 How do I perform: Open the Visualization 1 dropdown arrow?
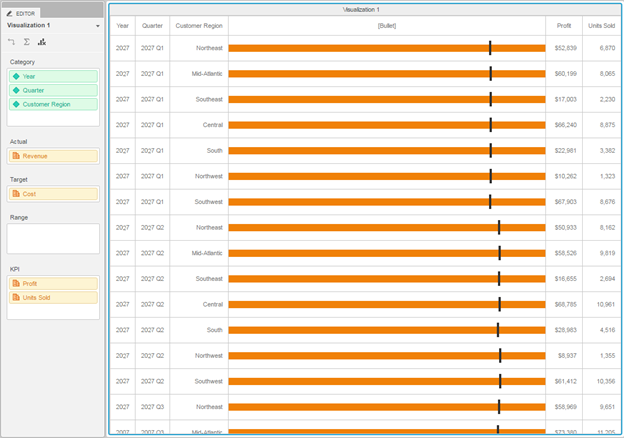[x=97, y=26]
